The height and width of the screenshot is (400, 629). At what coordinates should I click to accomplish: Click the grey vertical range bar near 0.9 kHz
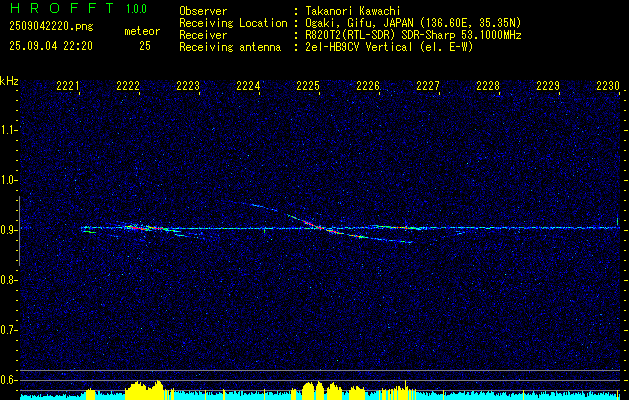click(x=19, y=231)
